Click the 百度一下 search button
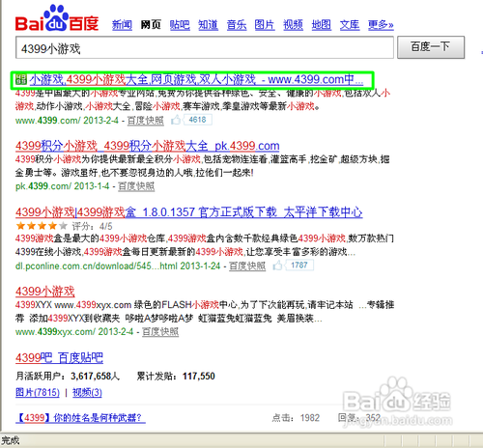 click(x=431, y=47)
